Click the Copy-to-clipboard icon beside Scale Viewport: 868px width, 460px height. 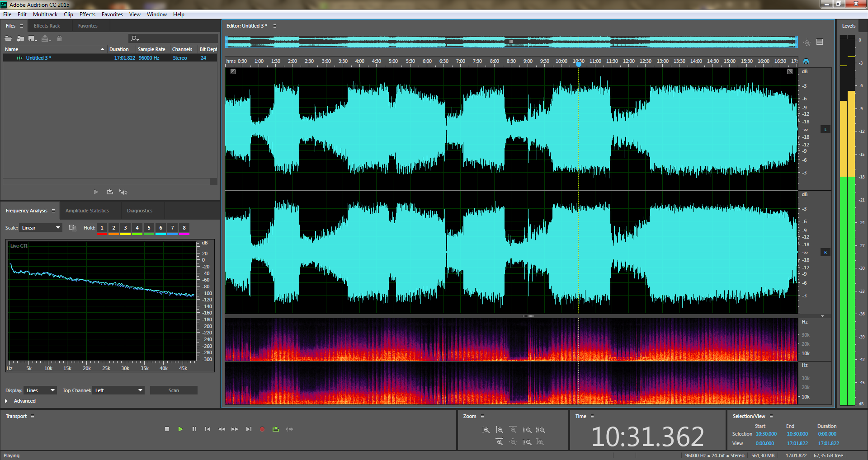coord(72,228)
